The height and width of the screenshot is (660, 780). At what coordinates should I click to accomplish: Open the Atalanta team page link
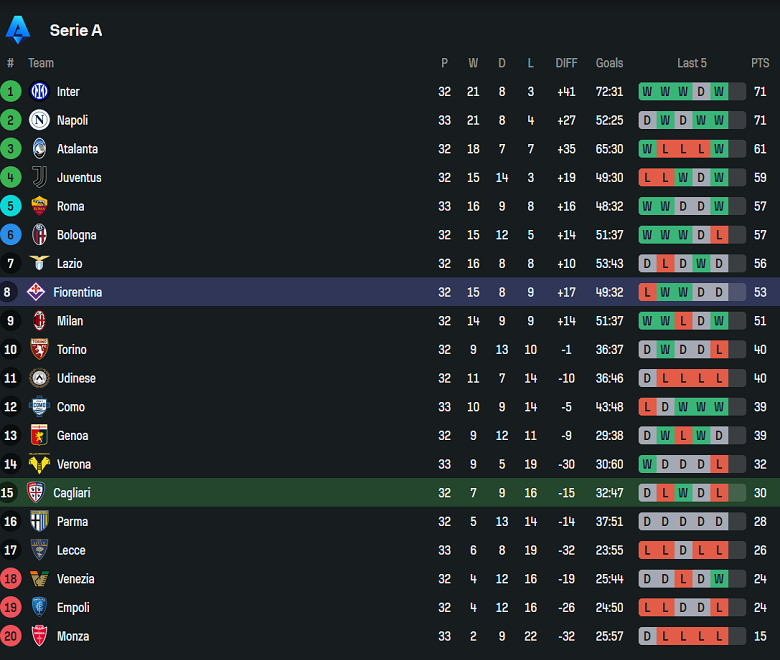77,149
